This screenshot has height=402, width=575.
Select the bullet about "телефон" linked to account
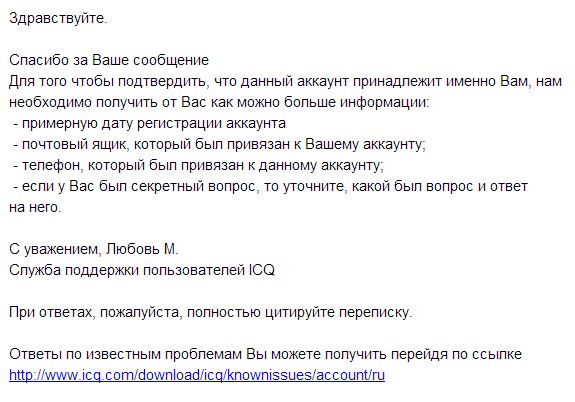199,165
